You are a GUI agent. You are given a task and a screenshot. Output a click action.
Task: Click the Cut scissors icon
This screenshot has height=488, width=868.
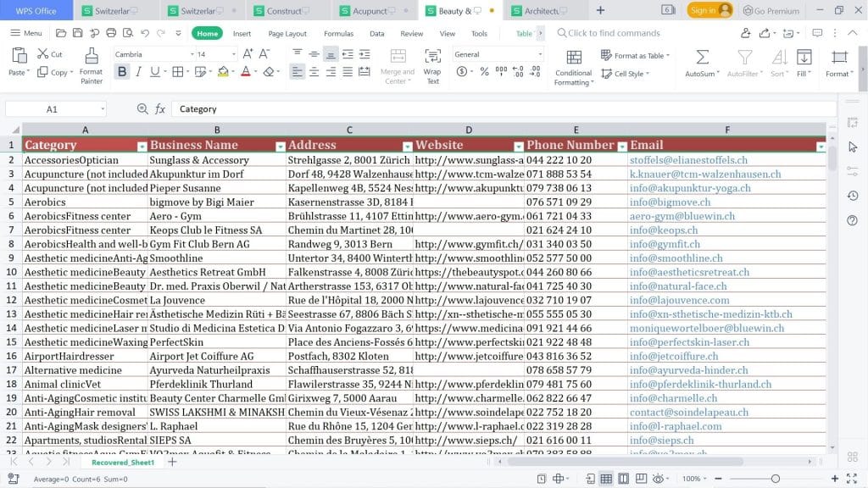point(42,53)
